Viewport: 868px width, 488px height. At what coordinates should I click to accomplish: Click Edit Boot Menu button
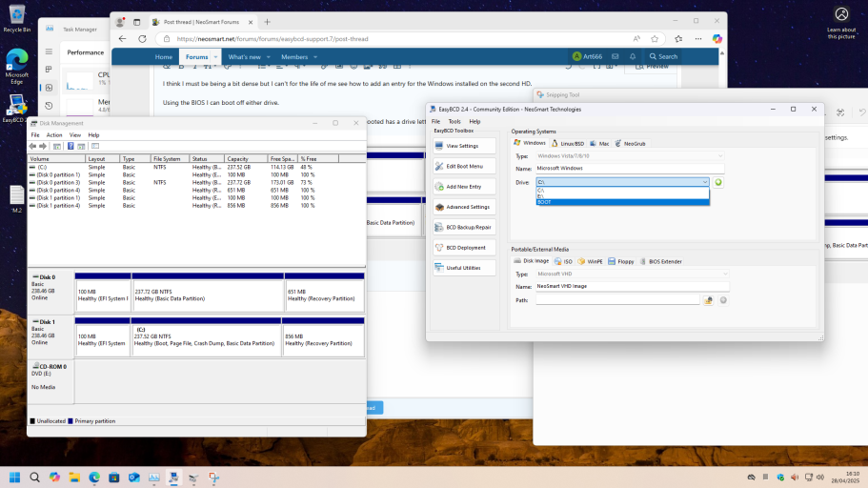tap(464, 166)
